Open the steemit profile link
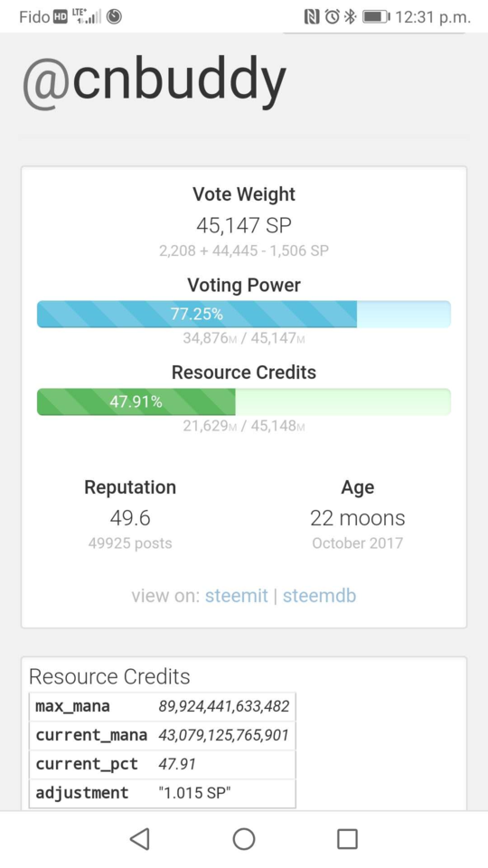The width and height of the screenshot is (488, 868). point(236,596)
